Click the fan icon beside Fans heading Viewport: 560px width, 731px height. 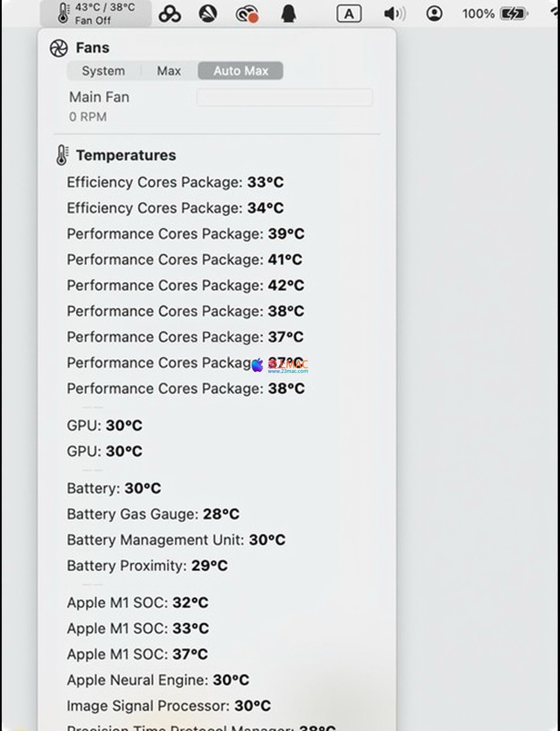point(59,48)
